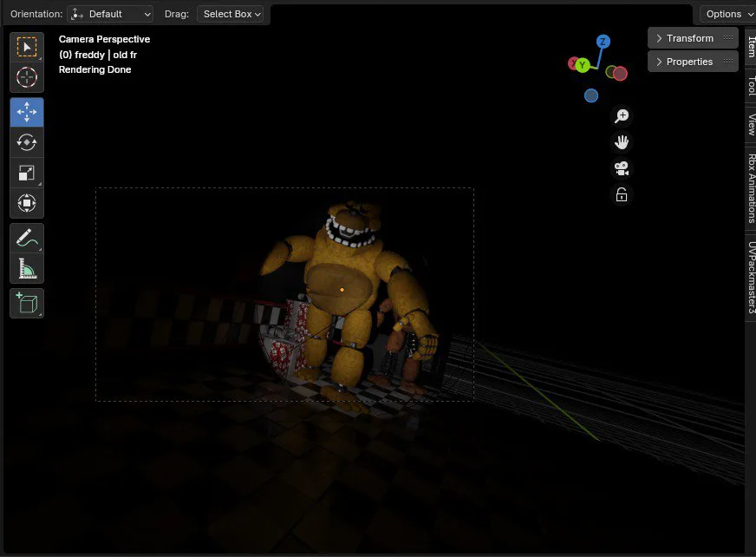This screenshot has width=756, height=557.
Task: Open the Orientation Default dropdown
Action: coord(110,14)
